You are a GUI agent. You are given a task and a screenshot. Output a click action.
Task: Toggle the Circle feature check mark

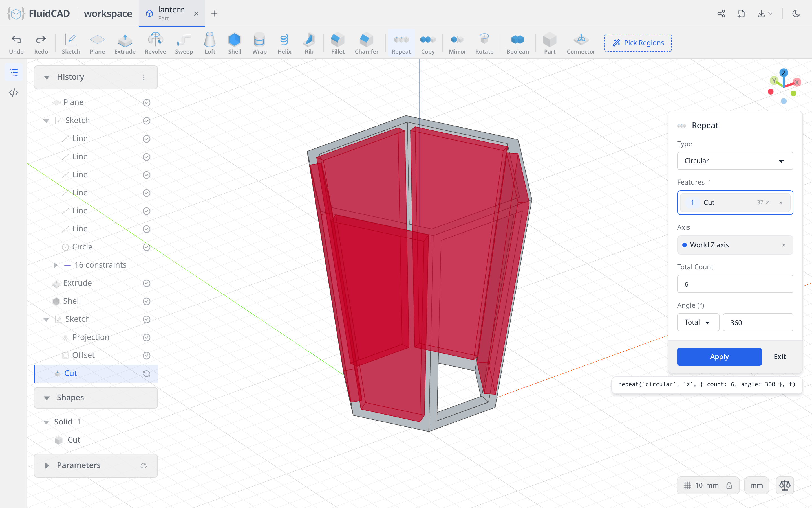coord(146,247)
